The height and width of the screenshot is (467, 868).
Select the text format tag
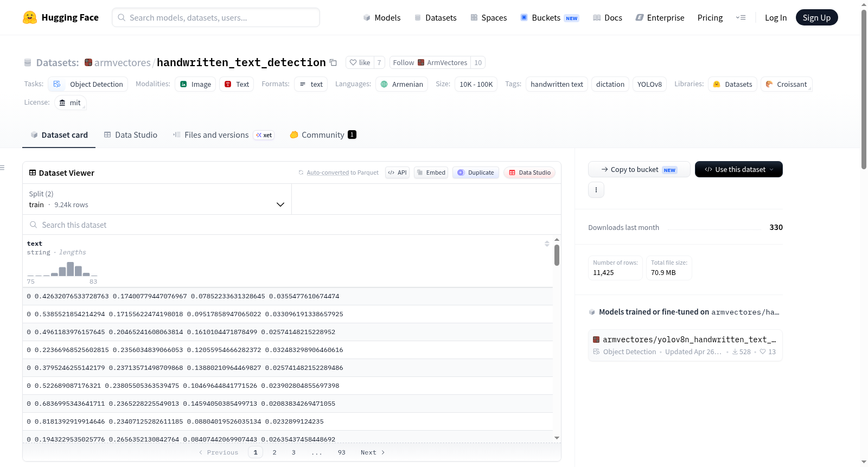pyautogui.click(x=311, y=84)
